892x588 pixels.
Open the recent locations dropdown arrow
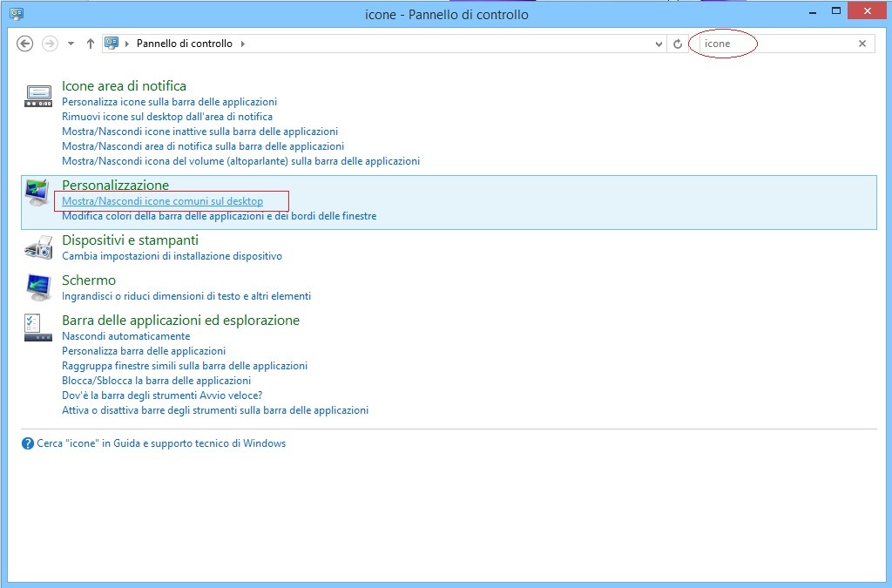71,44
